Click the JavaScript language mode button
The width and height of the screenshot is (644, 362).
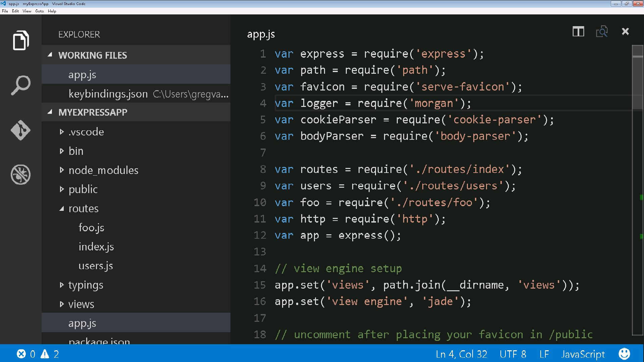pyautogui.click(x=583, y=354)
